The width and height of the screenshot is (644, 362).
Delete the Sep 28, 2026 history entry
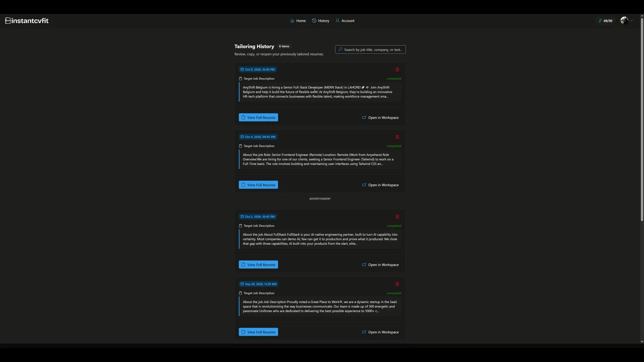coord(397,284)
